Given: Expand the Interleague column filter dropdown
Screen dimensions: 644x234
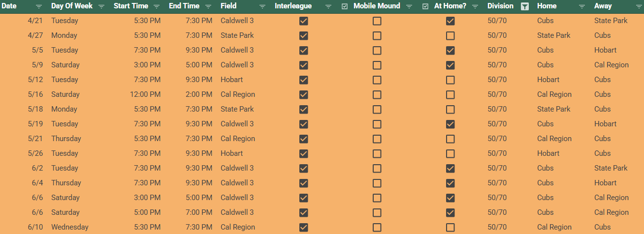Looking at the screenshot, I should pos(328,6).
